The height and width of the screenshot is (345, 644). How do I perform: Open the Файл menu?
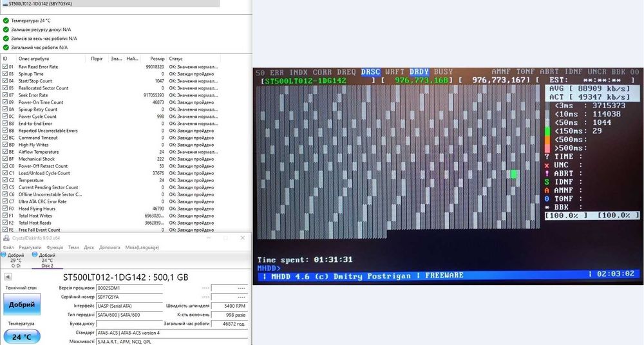pyautogui.click(x=8, y=248)
